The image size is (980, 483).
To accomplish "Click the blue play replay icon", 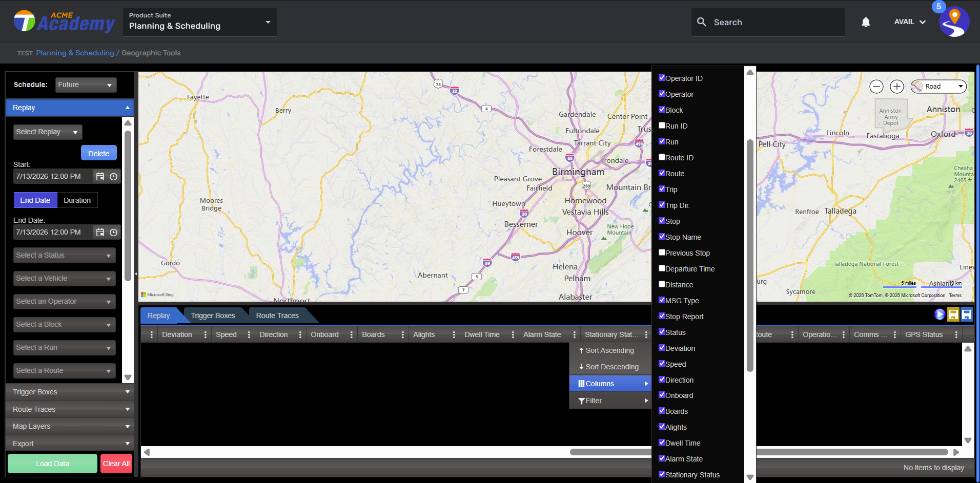I will [940, 314].
